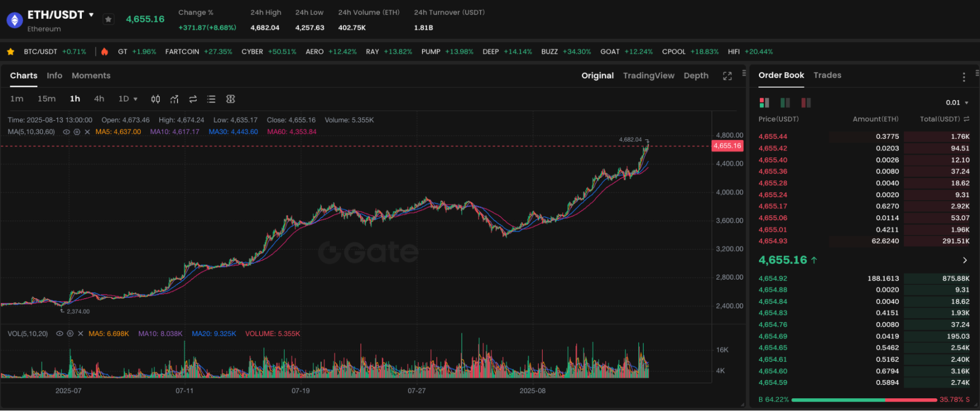Image resolution: width=980 pixels, height=411 pixels.
Task: Open the indicators icon in chart toolbar
Action: (174, 99)
